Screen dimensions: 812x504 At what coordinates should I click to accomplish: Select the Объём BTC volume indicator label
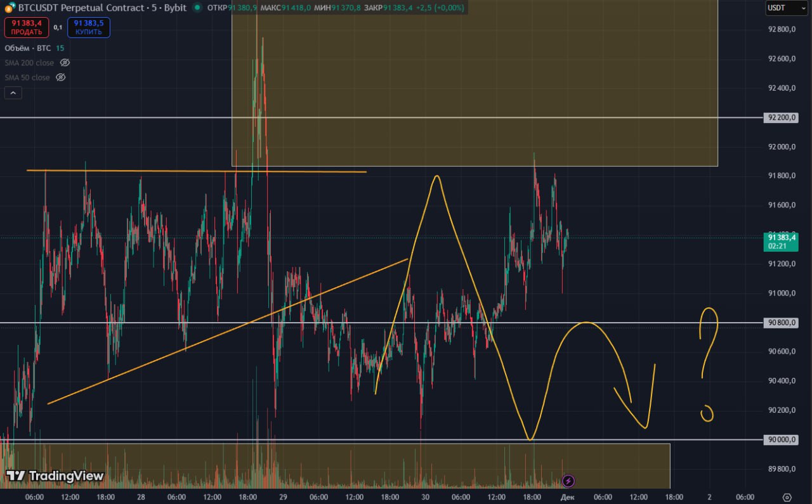coord(28,48)
